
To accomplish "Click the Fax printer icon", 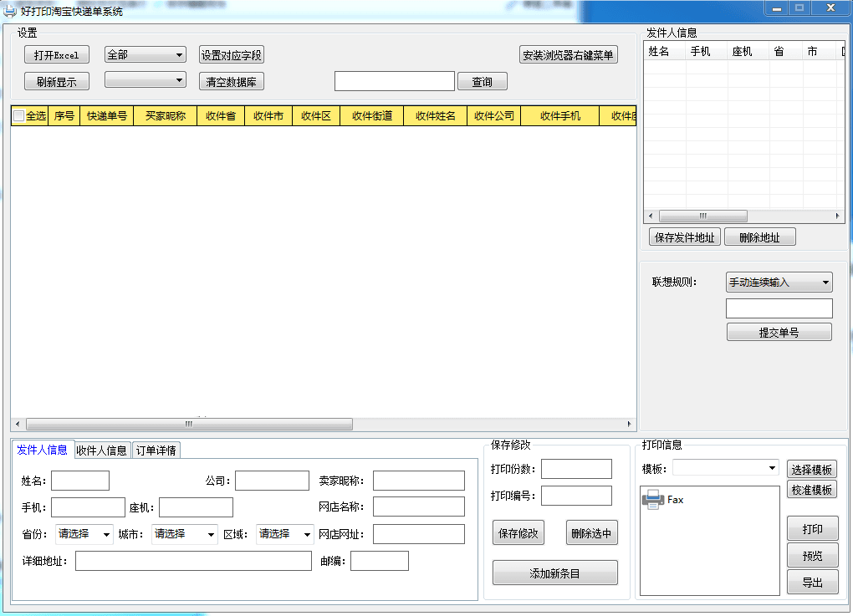I will pyautogui.click(x=652, y=500).
